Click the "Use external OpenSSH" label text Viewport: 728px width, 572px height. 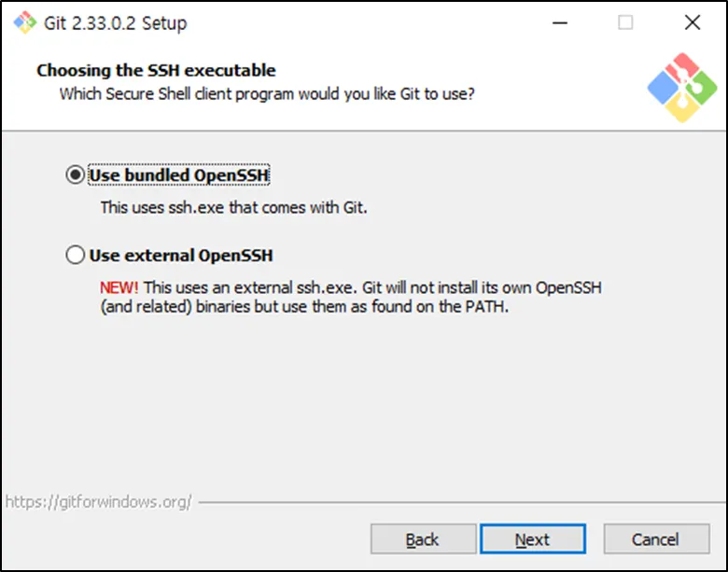click(x=181, y=255)
